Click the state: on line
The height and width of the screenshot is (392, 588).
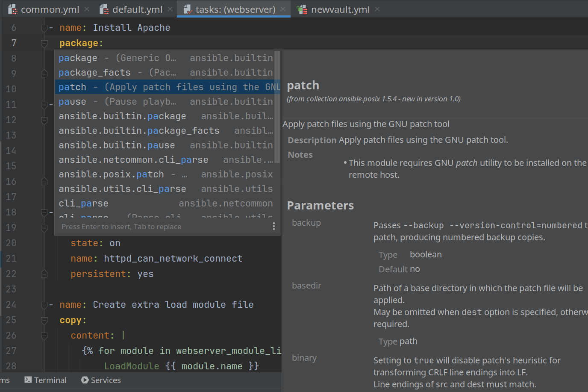(95, 243)
